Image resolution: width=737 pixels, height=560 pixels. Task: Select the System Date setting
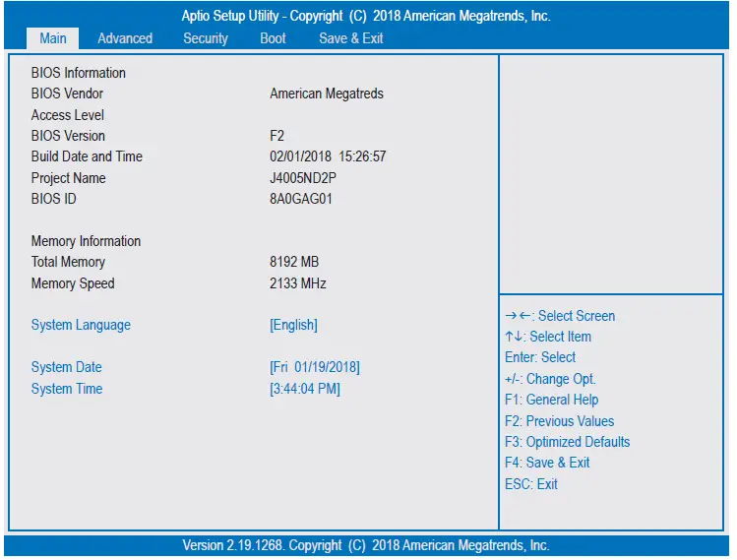point(66,367)
